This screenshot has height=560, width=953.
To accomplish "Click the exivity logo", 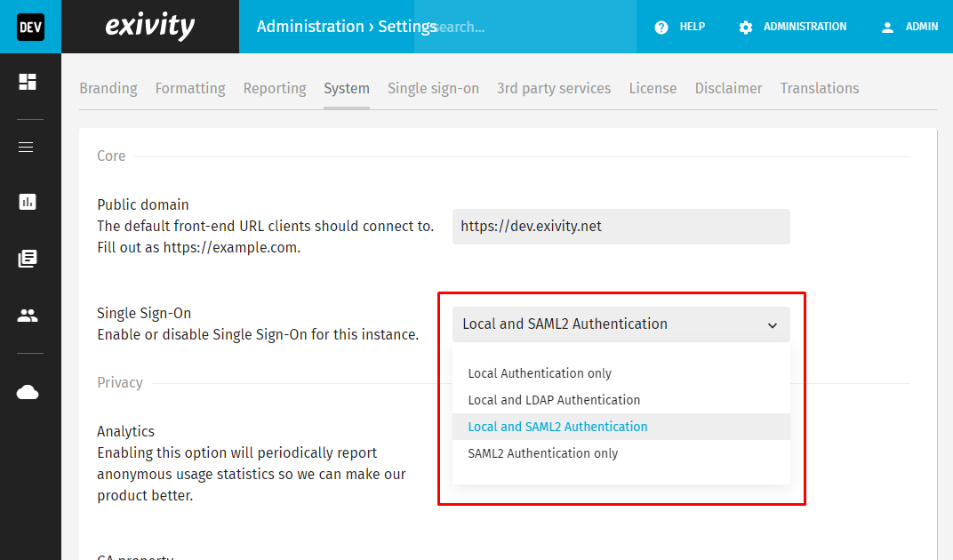I will [149, 27].
